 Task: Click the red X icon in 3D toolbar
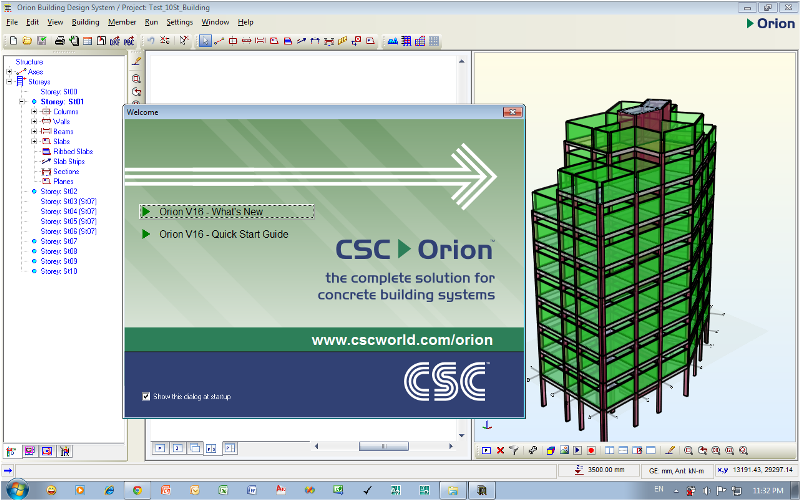(x=501, y=451)
